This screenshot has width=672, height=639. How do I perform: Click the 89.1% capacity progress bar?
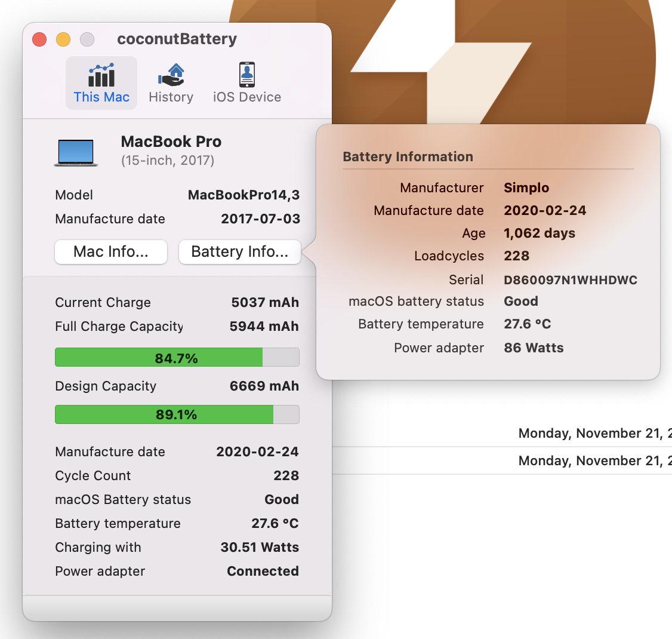tap(177, 414)
